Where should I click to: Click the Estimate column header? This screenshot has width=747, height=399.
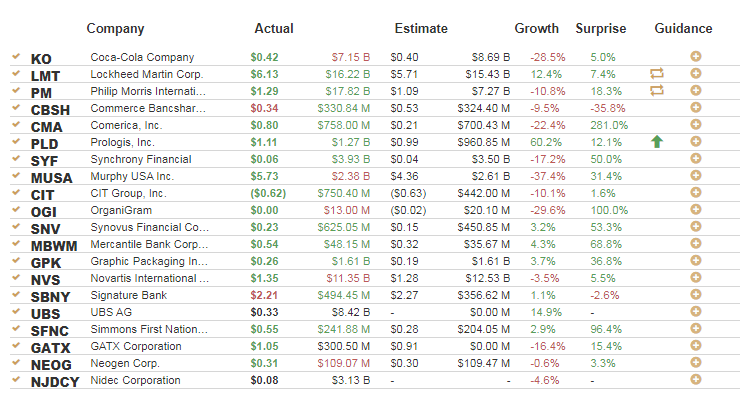pyautogui.click(x=421, y=29)
